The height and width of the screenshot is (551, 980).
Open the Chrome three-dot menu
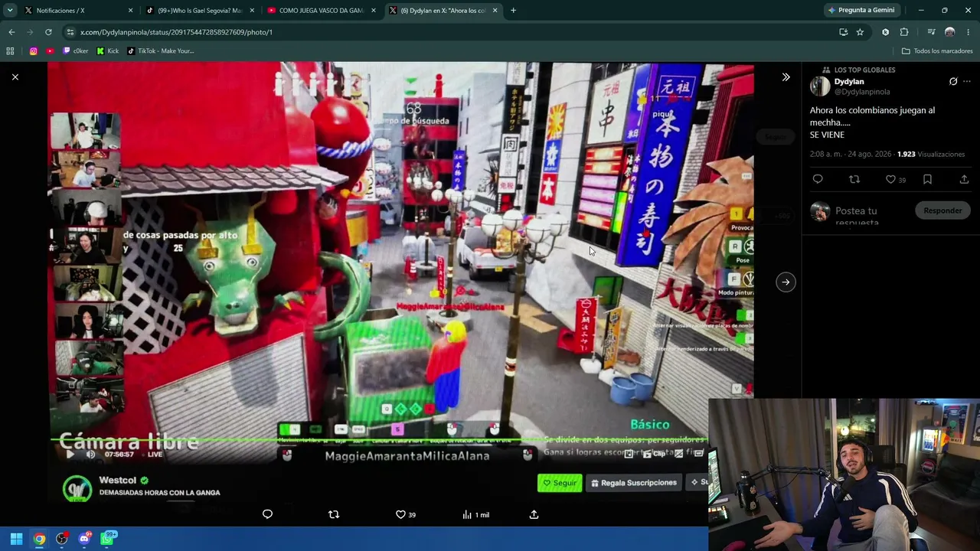(x=969, y=32)
